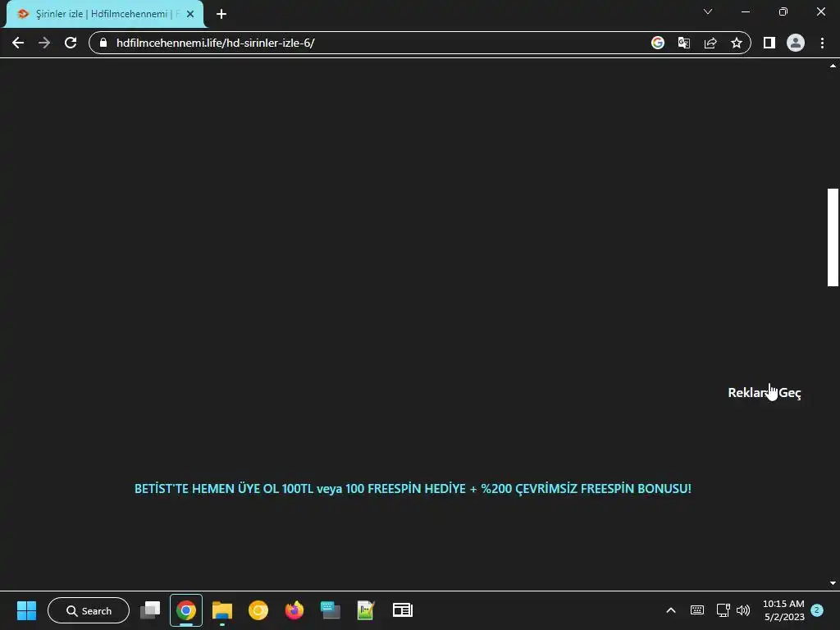Open File Explorer from the taskbar
The image size is (840, 630).
coord(221,610)
